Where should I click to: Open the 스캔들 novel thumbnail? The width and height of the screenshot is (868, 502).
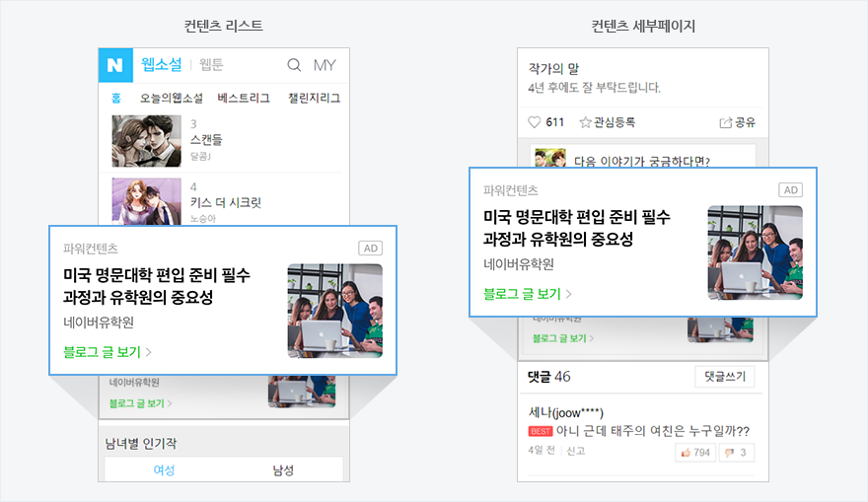pos(146,141)
